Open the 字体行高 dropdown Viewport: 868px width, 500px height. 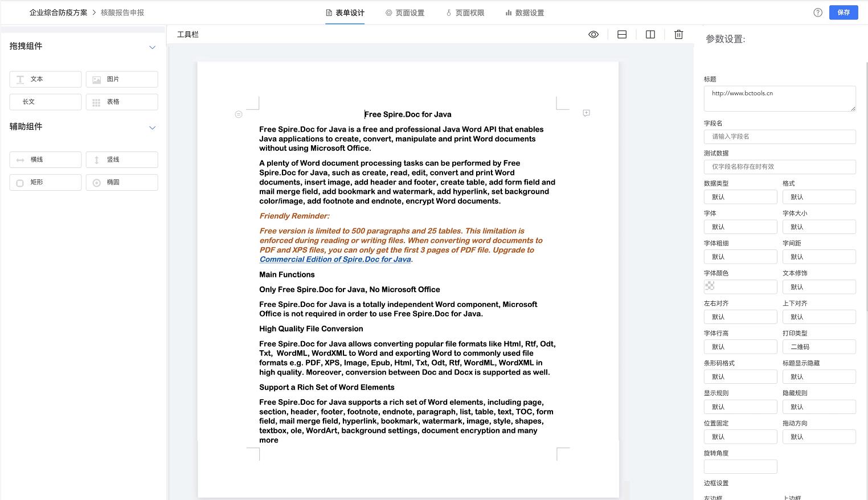pyautogui.click(x=740, y=347)
